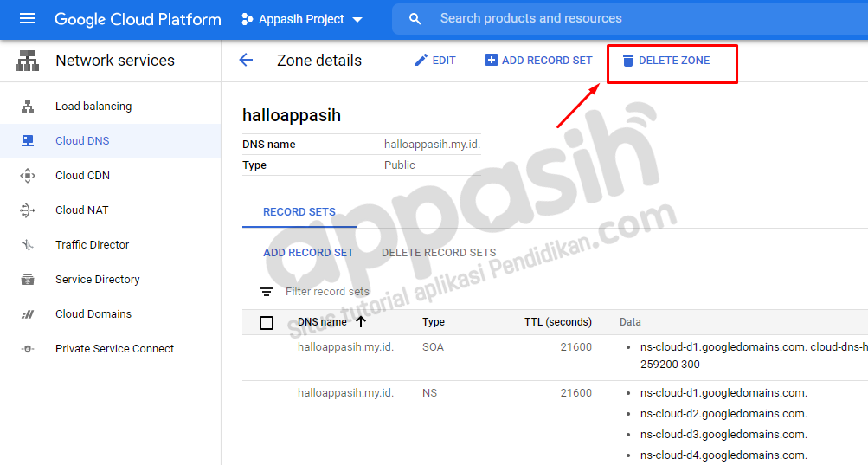
Task: Click the Zone details page title
Action: coord(319,61)
